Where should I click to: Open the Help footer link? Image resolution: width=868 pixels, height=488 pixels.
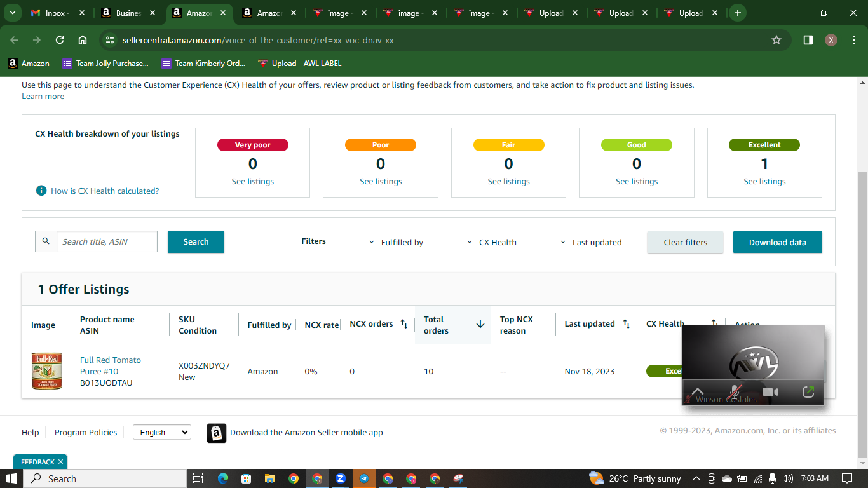pos(30,432)
